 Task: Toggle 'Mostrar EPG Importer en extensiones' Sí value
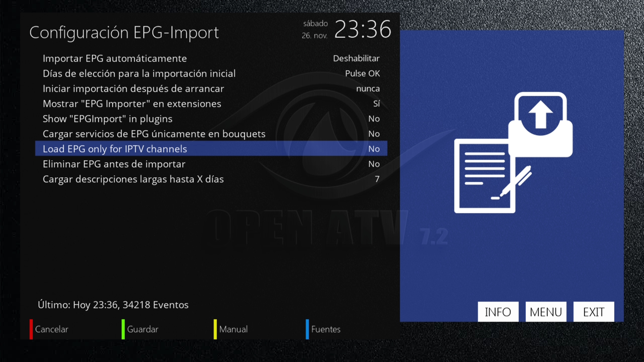tap(376, 104)
